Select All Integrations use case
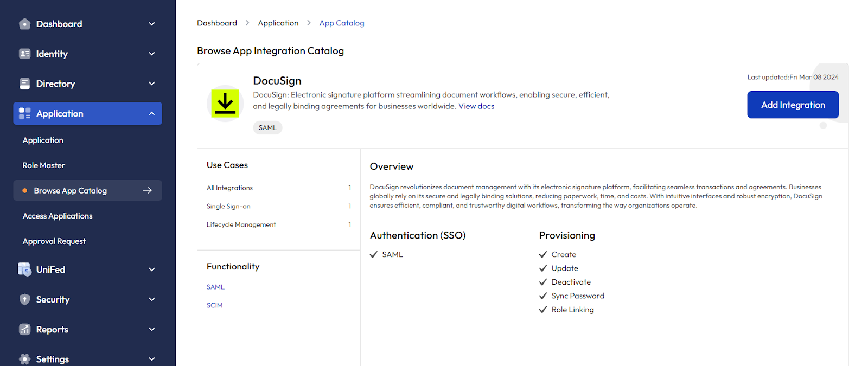 [279, 188]
